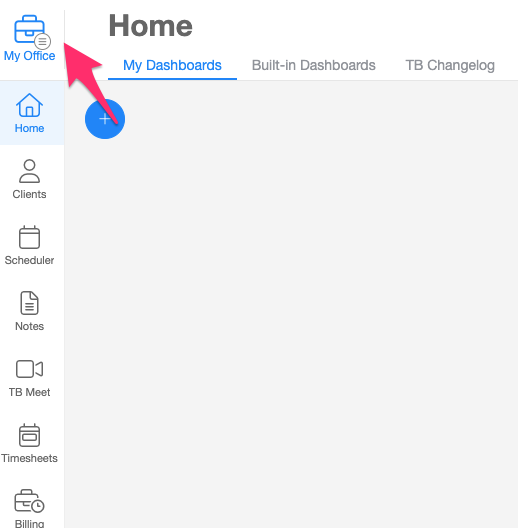Click the Scheduler text label
518x528 pixels.
click(x=29, y=260)
